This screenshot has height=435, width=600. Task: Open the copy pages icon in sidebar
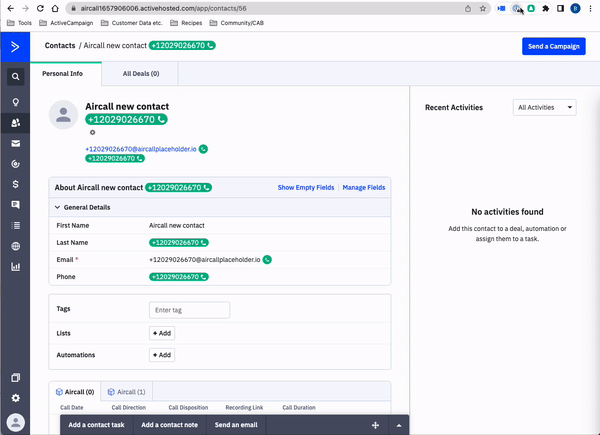[x=15, y=378]
